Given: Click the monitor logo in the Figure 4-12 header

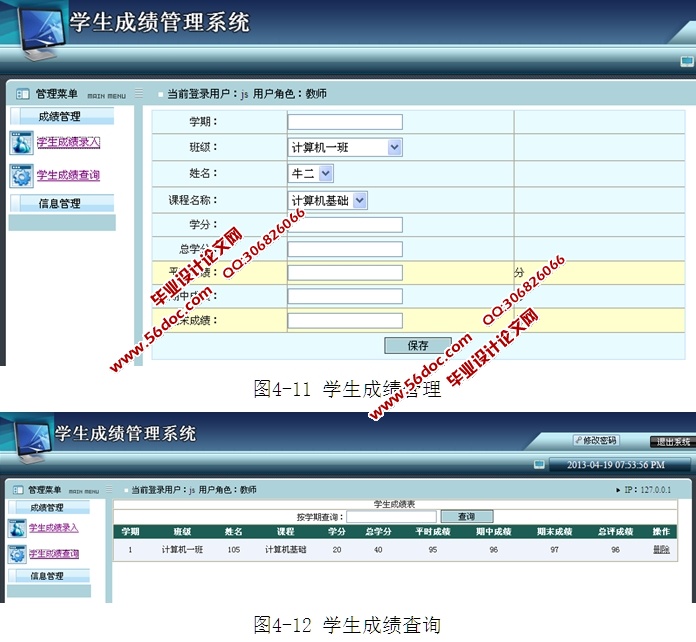Looking at the screenshot, I should pyautogui.click(x=33, y=440).
